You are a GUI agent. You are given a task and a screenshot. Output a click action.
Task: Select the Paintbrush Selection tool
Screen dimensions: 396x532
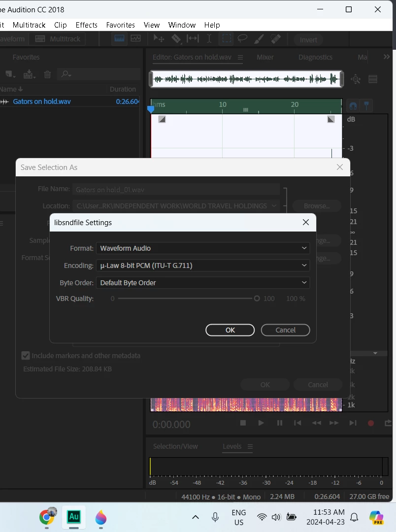[x=259, y=39]
